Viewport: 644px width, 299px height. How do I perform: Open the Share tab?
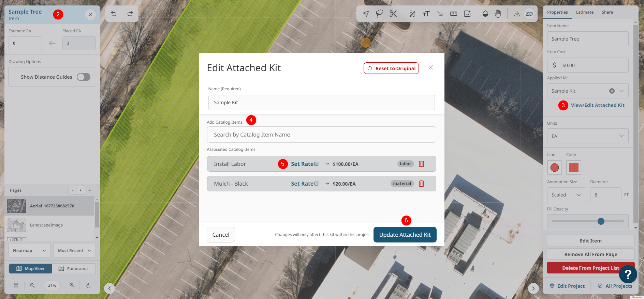(x=607, y=12)
